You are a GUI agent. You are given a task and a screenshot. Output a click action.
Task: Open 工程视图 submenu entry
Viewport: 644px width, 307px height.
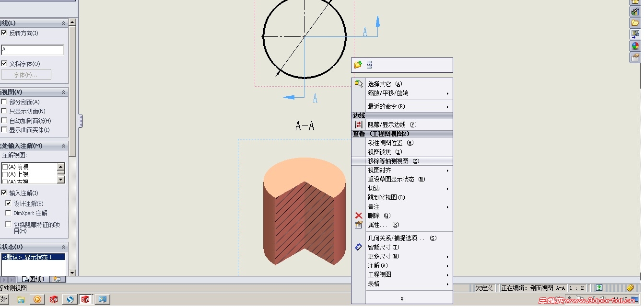(x=402, y=274)
